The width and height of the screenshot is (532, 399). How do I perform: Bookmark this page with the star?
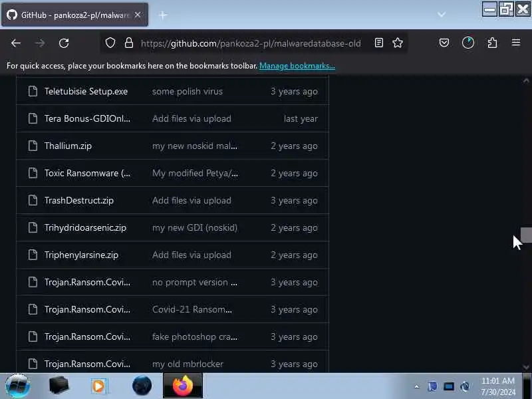coord(398,43)
